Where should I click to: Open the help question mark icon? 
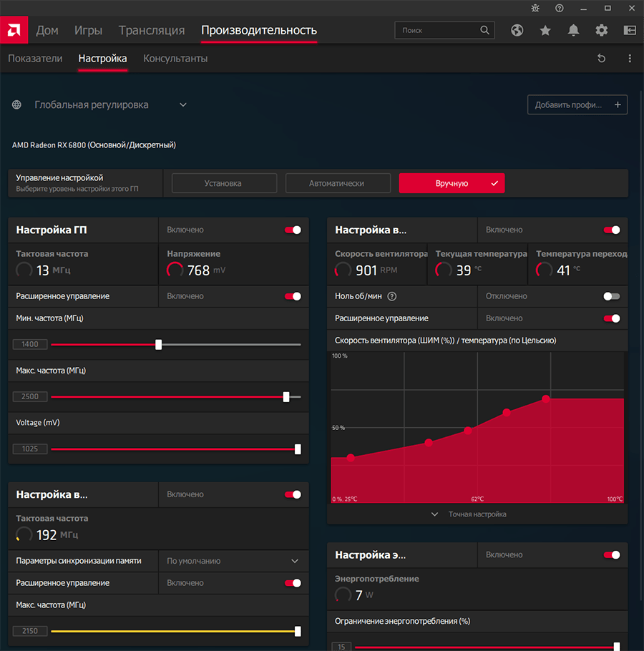point(559,8)
